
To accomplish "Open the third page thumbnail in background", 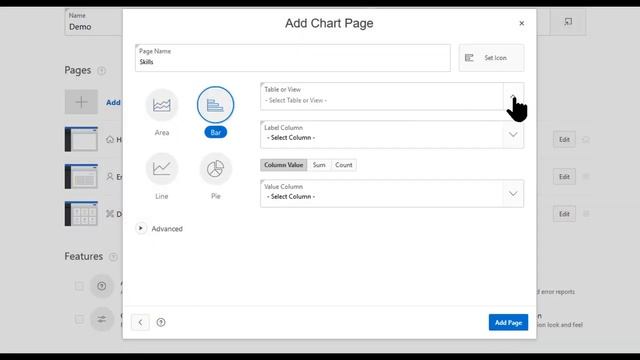I will (x=81, y=213).
